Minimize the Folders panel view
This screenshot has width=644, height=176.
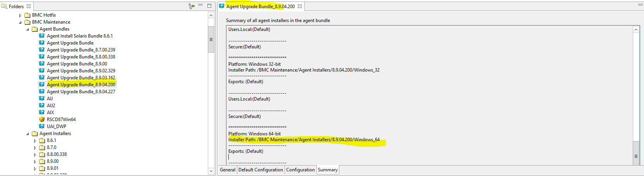(200, 5)
